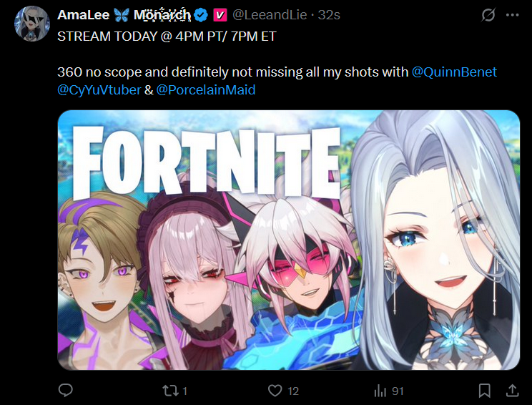The height and width of the screenshot is (405, 532).
Task: Click the blue verified checkmark badge
Action: 202,15
